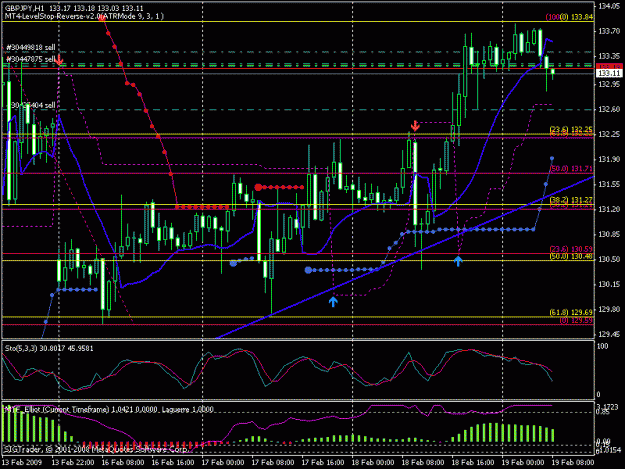The image size is (625, 469).
Task: Select the #30449818 sell order label
Action: coord(31,47)
